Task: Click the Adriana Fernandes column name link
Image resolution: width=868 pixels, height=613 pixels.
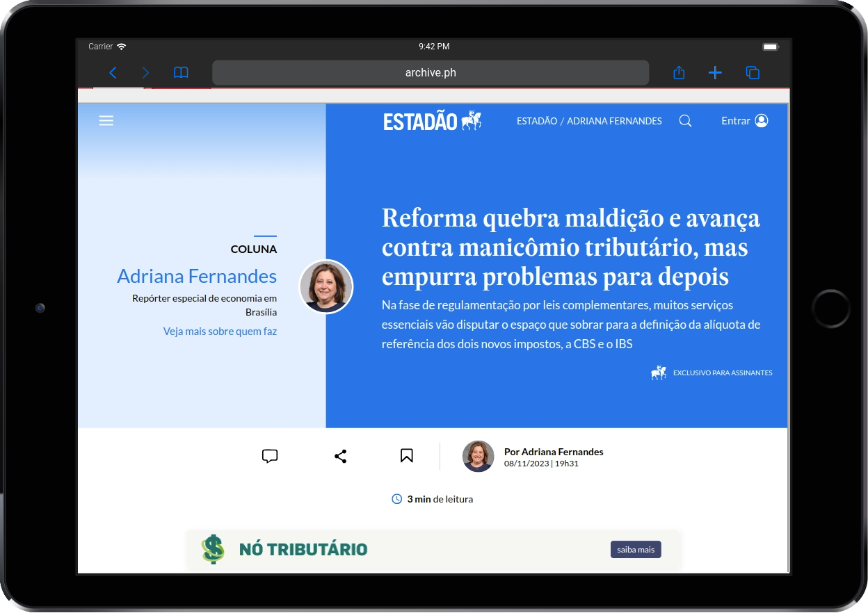Action: point(197,276)
